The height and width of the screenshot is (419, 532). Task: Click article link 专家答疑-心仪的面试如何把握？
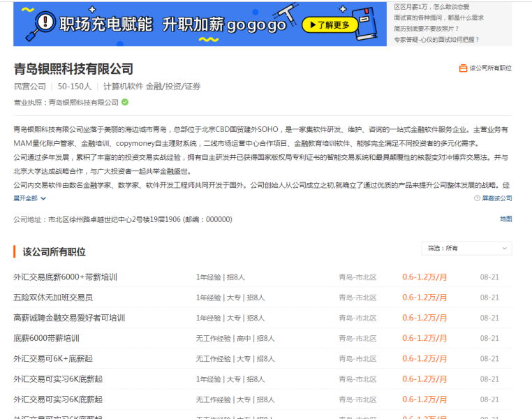pos(436,40)
